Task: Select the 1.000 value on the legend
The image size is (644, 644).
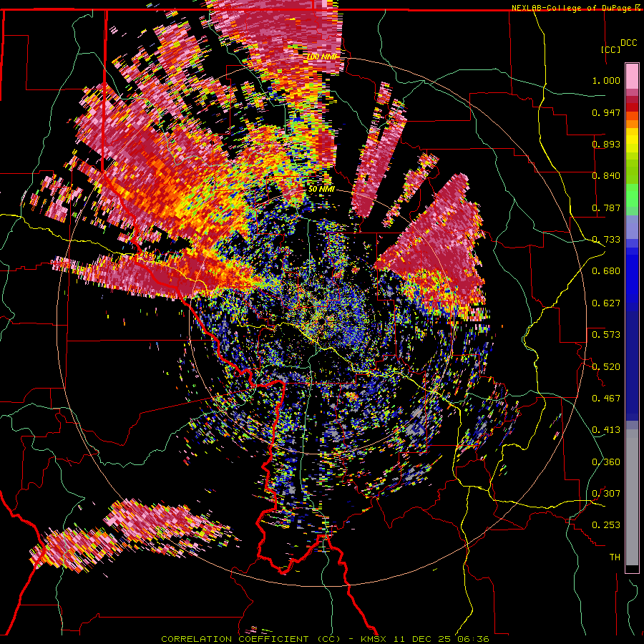Action: 606,80
